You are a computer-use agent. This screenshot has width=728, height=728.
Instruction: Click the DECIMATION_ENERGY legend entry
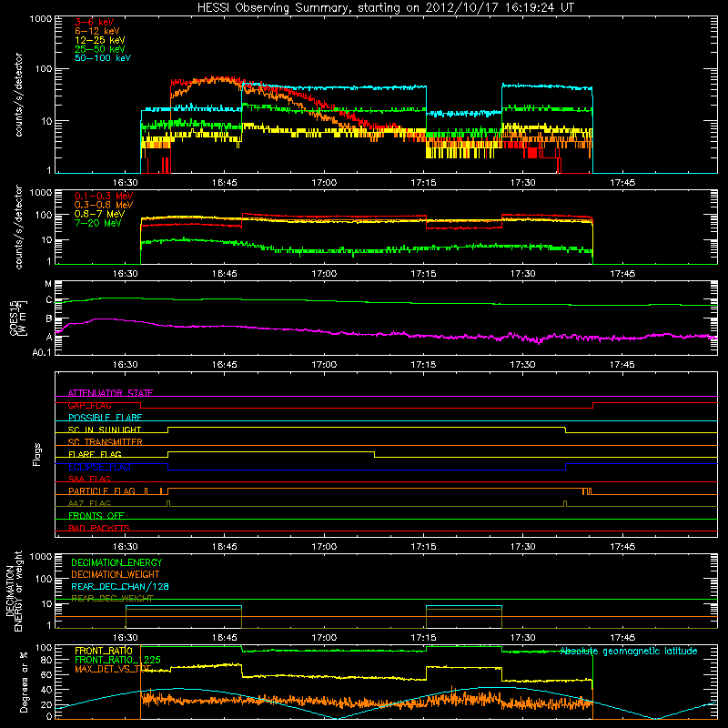coord(116,562)
